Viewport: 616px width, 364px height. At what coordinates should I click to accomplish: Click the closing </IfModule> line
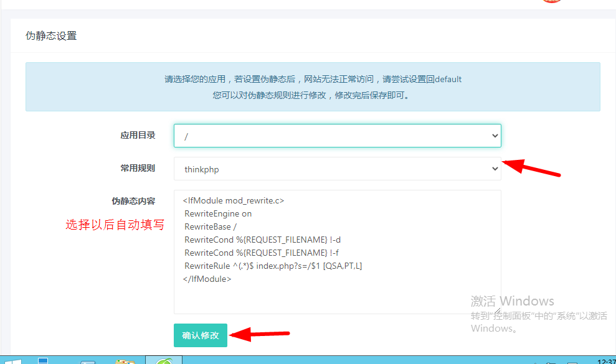coord(207,279)
